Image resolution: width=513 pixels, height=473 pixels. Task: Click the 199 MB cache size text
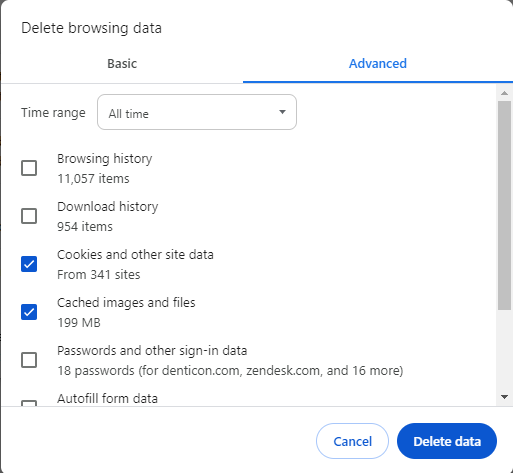79,323
